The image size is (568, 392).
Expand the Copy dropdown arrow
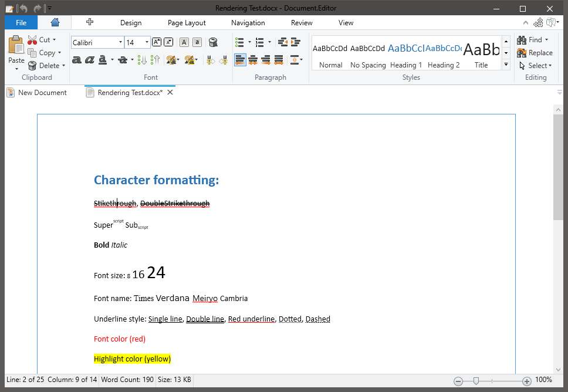(x=59, y=53)
